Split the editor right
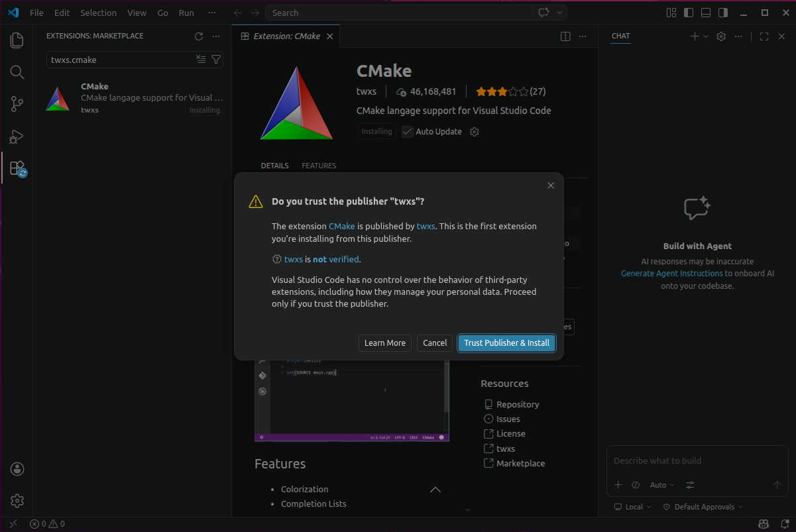This screenshot has width=796, height=532. coord(565,36)
